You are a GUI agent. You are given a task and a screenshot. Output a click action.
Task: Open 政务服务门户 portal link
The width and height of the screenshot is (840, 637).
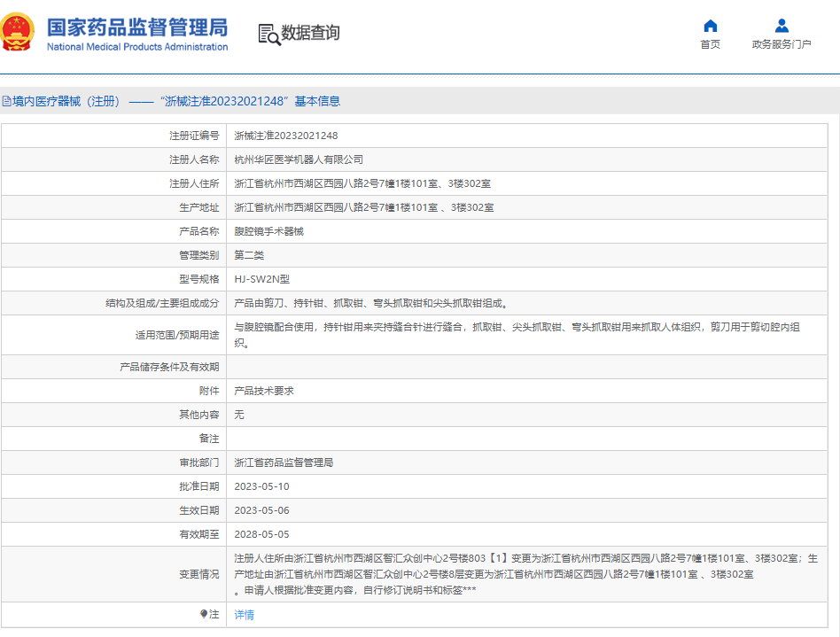tap(782, 44)
